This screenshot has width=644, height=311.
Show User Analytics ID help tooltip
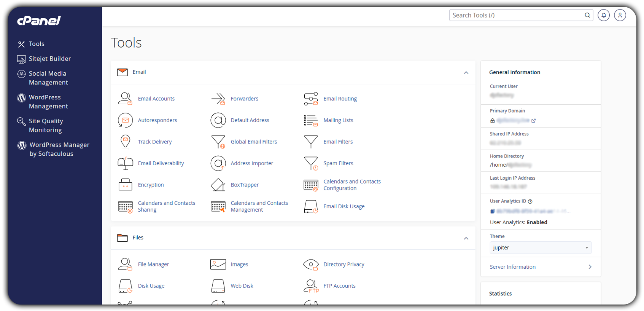click(530, 201)
